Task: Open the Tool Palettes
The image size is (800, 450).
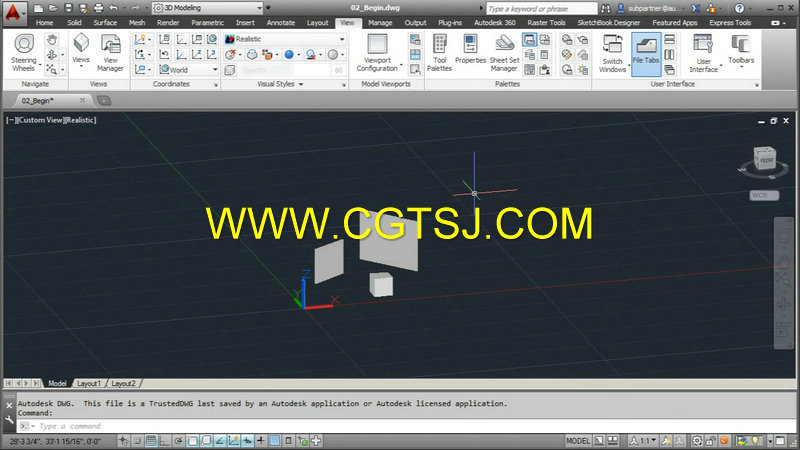Action: click(439, 53)
